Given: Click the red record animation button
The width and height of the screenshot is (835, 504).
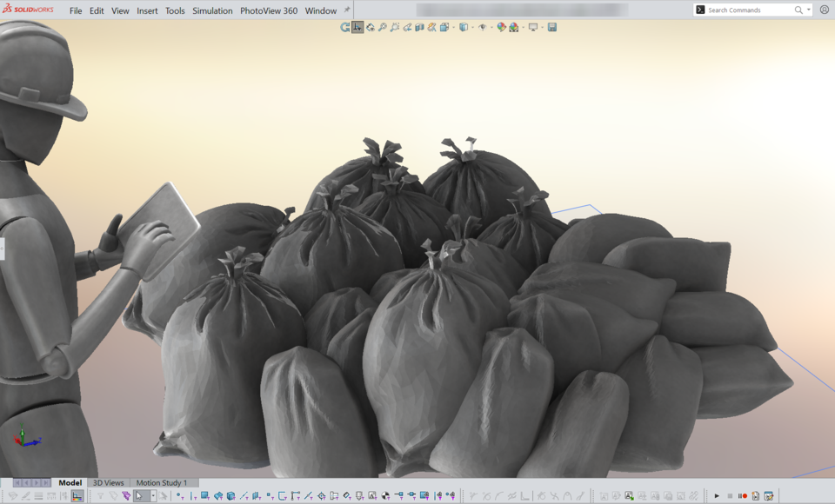Looking at the screenshot, I should click(x=745, y=495).
